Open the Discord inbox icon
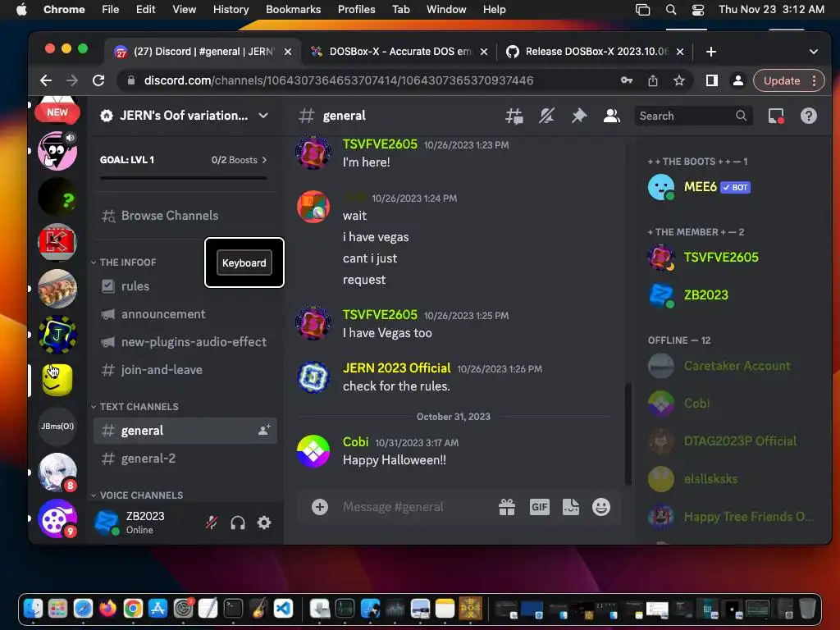 pos(776,116)
